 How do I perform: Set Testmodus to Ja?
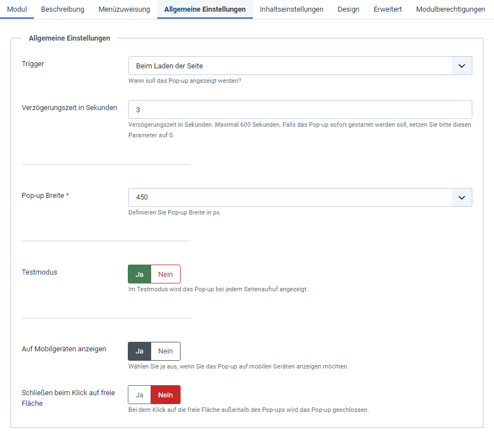(x=139, y=274)
